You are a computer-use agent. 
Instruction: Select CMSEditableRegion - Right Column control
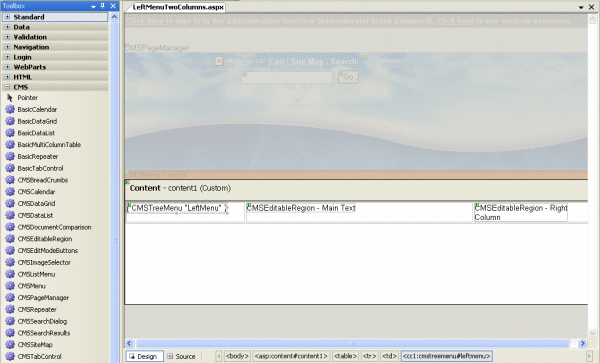click(521, 212)
